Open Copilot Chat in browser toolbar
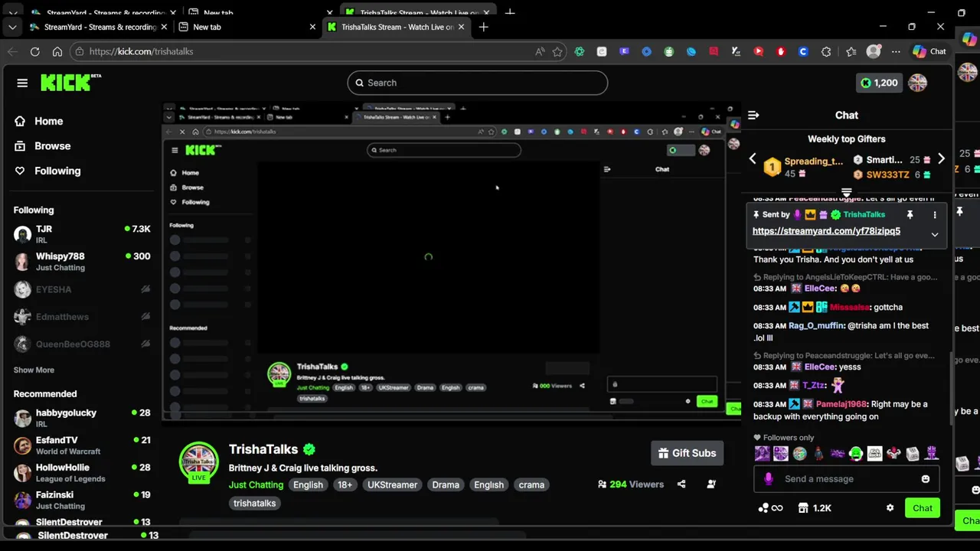Image resolution: width=980 pixels, height=551 pixels. coord(929,51)
